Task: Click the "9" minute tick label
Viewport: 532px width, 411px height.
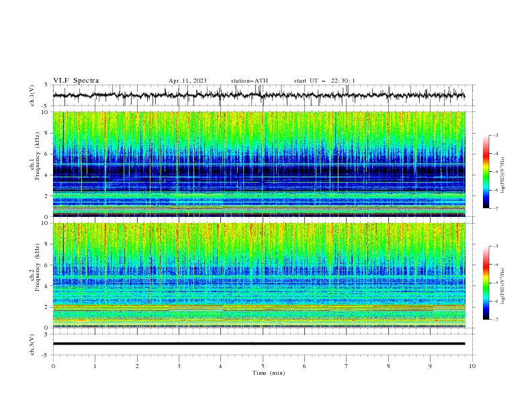Action: coord(430,366)
